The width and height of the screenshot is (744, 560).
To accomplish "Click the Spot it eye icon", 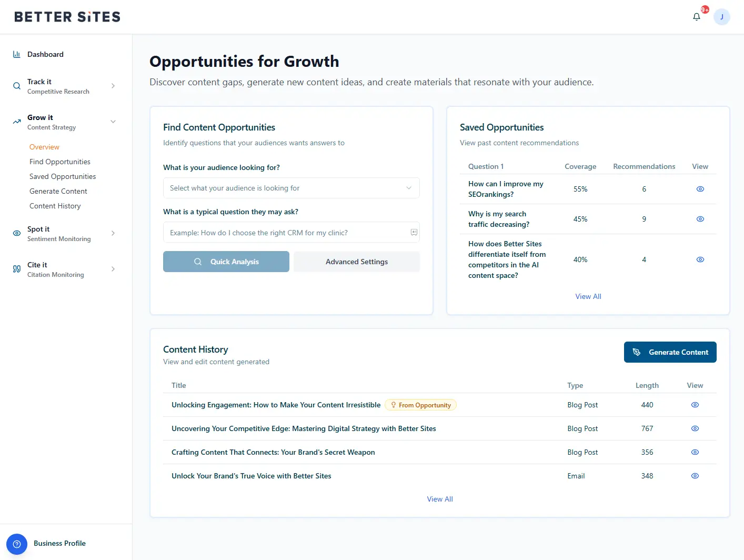I will point(17,233).
